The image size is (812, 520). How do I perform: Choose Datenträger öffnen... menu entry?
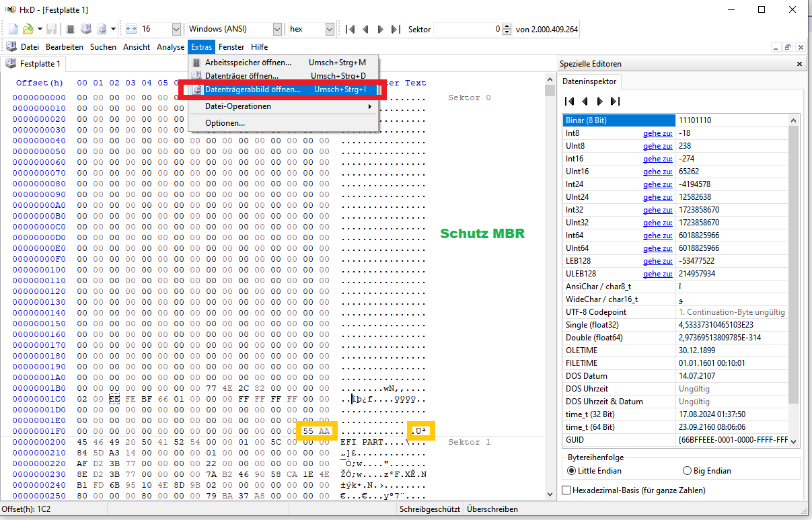pyautogui.click(x=283, y=76)
